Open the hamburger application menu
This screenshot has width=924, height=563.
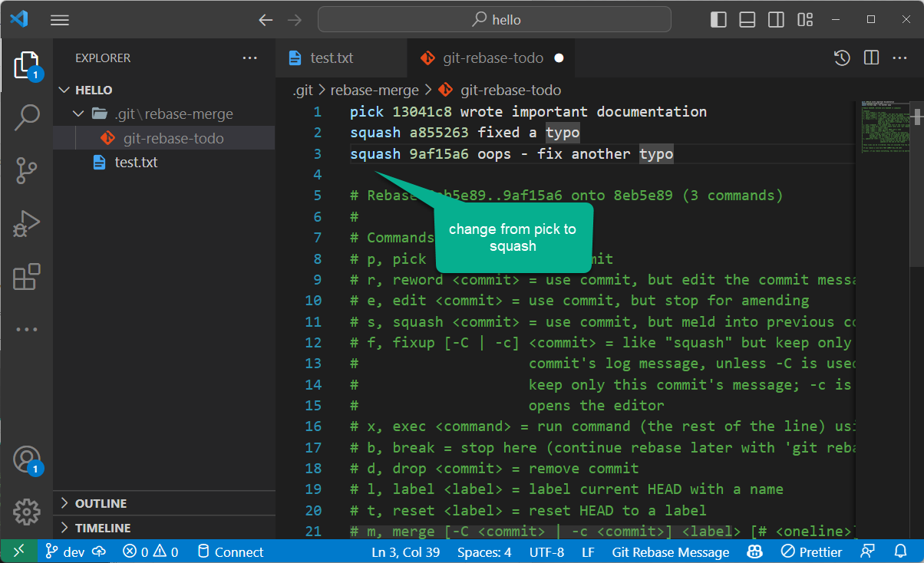pos(60,20)
